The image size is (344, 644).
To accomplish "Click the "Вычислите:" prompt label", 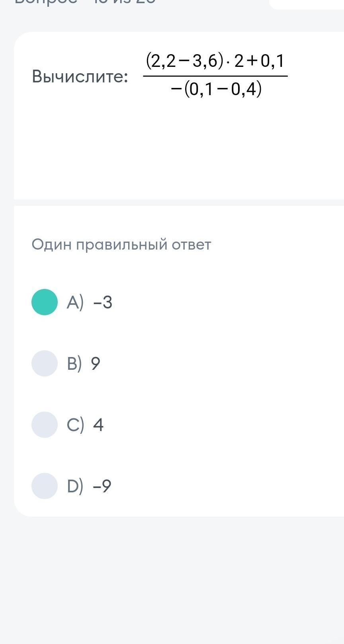I will tap(80, 76).
